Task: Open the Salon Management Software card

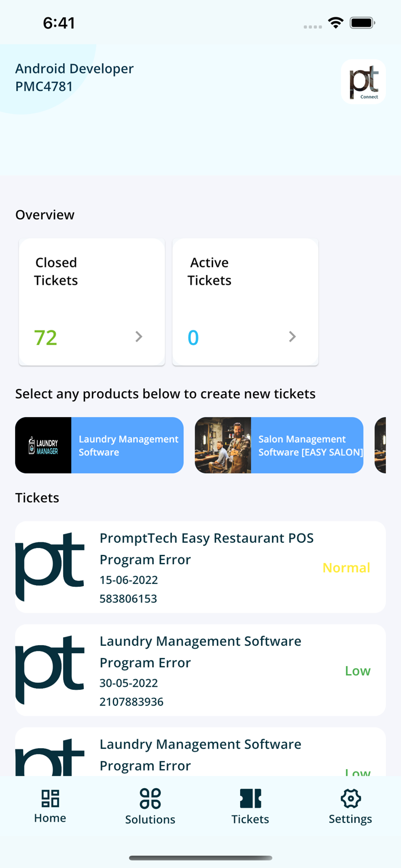Action: point(279,444)
